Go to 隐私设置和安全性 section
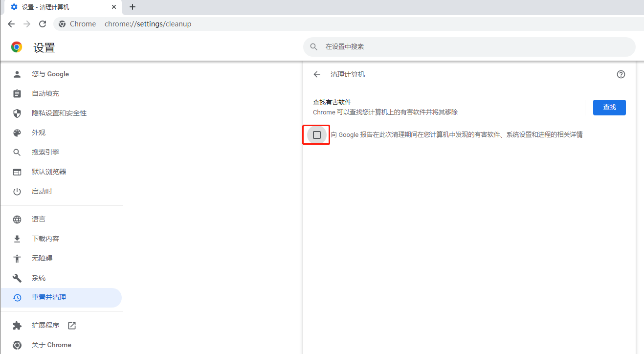644x354 pixels. tap(59, 113)
